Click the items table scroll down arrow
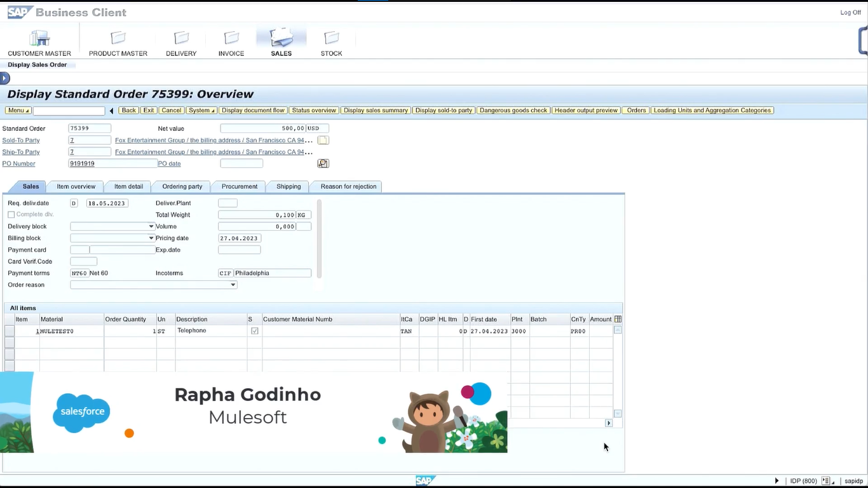Viewport: 868px width, 488px height. pyautogui.click(x=618, y=414)
